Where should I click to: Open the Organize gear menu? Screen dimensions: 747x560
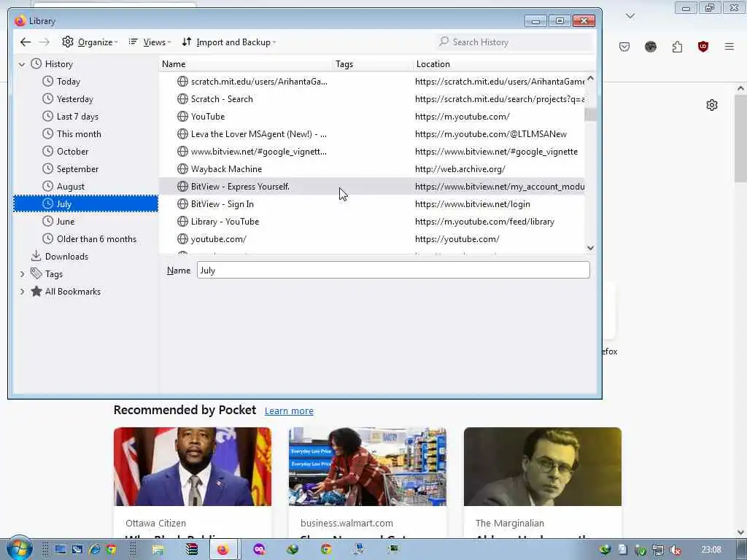90,42
